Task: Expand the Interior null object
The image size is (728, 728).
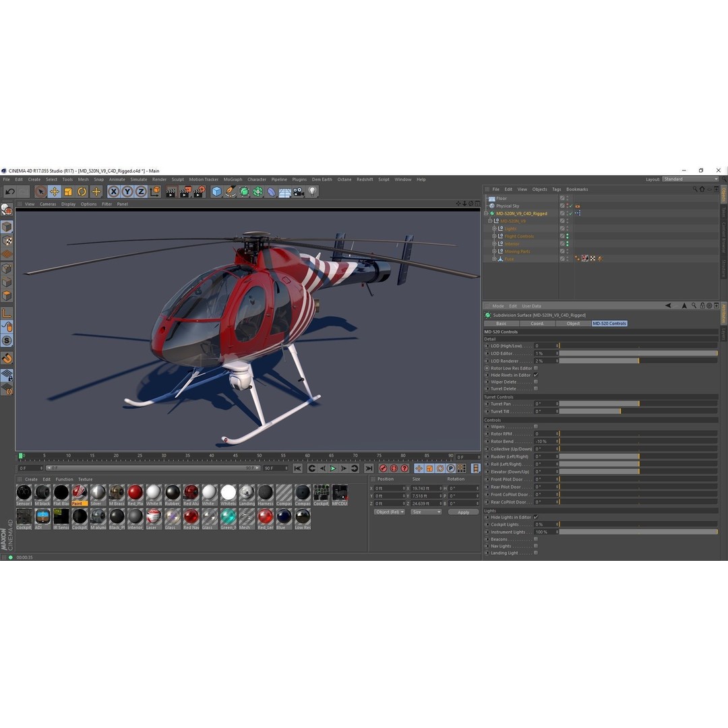Action: coord(494,244)
